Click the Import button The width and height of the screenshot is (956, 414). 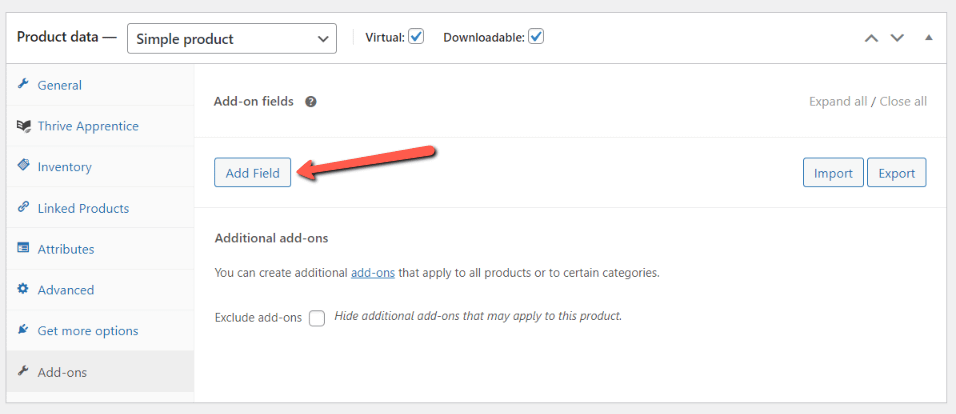833,173
